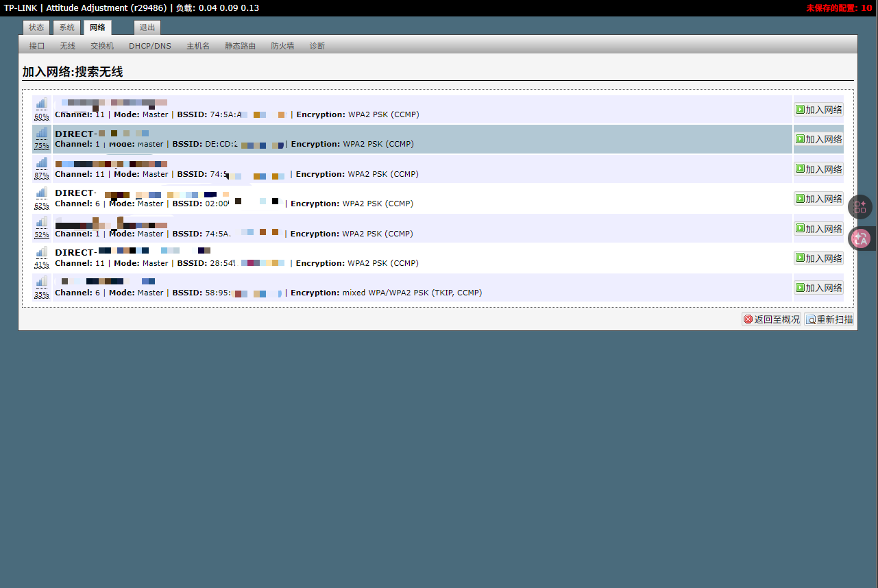View the 未保存的配置: 10 unsaved changes
Image resolution: width=878 pixels, height=588 pixels.
[839, 8]
